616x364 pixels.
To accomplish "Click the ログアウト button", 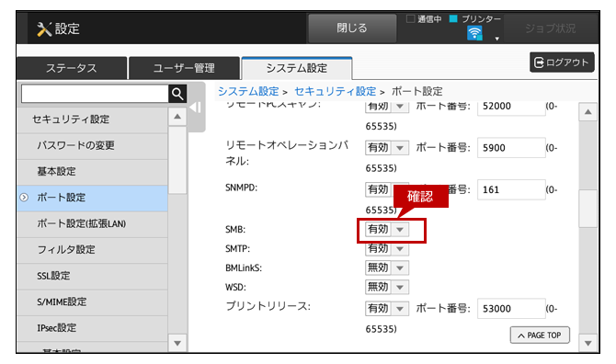I will pyautogui.click(x=562, y=63).
